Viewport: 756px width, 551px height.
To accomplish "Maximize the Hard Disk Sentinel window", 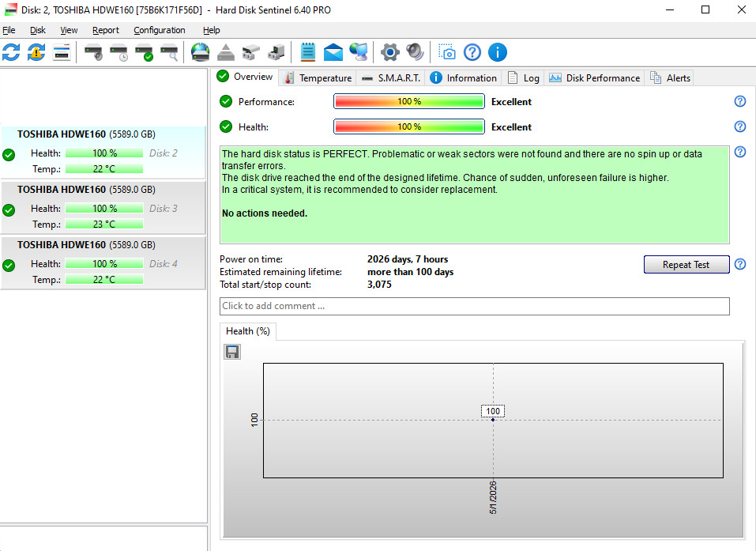I will coord(705,9).
